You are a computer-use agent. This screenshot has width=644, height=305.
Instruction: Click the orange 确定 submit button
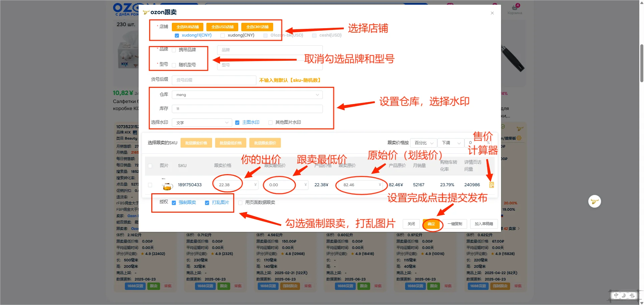point(432,224)
